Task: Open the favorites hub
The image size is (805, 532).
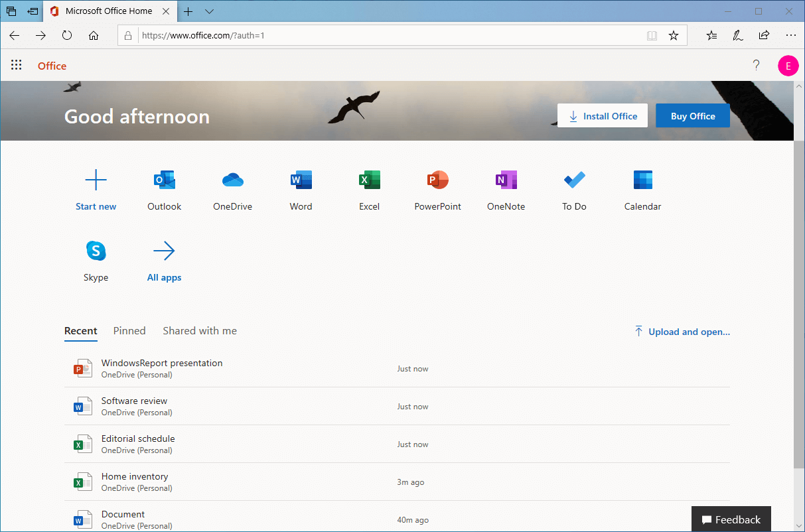Action: [x=711, y=35]
